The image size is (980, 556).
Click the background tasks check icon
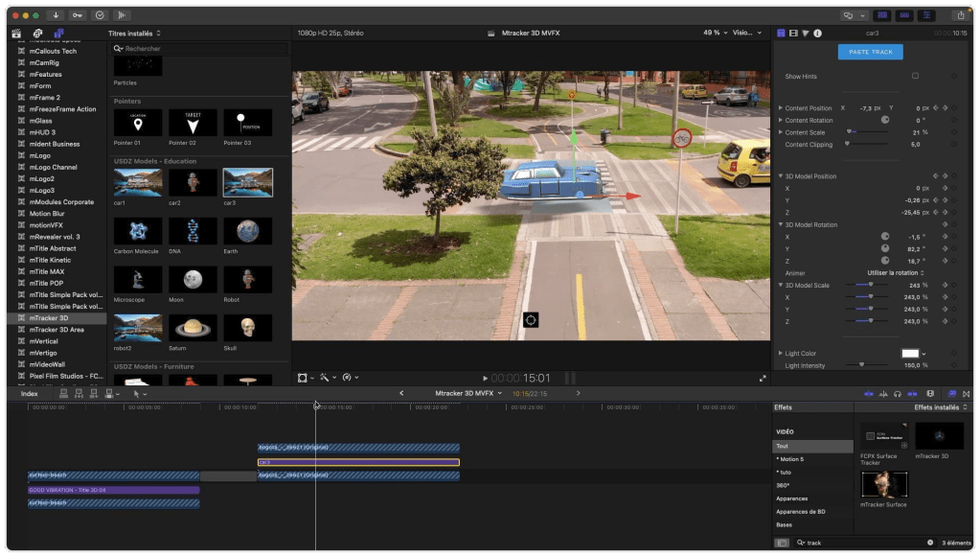pos(99,15)
